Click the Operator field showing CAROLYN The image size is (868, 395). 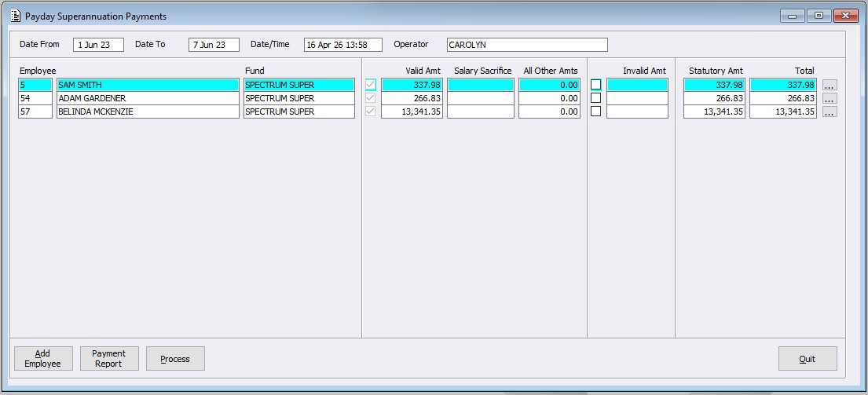click(526, 45)
